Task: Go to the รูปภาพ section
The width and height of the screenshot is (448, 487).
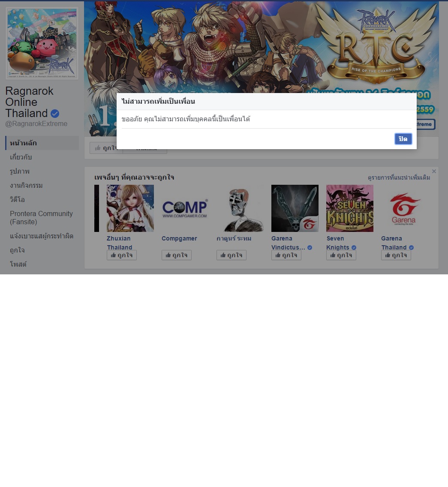Action: click(x=20, y=171)
